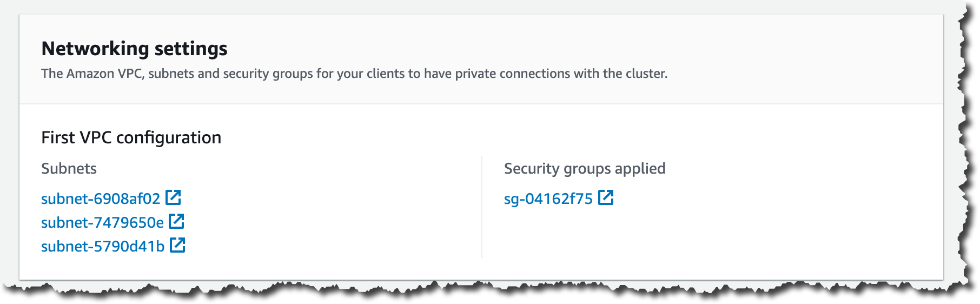980x304 pixels.
Task: Launch third subnet's open-in-new-tab icon
Action: click(177, 245)
